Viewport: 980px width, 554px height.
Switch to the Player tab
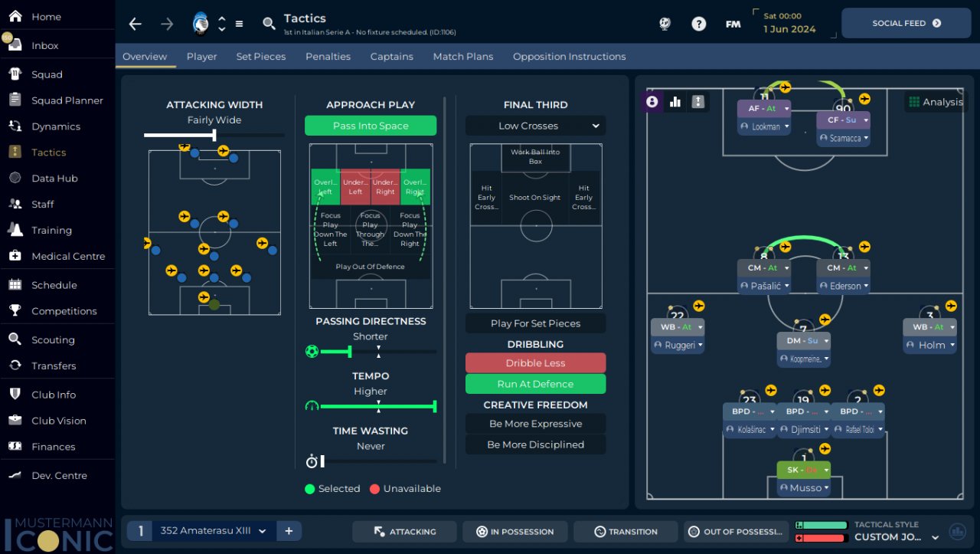coord(201,57)
